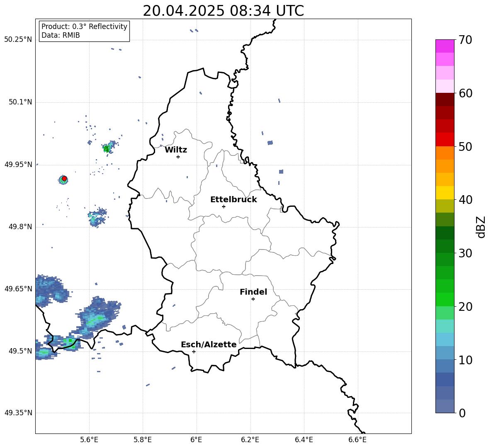Click the 49.8°N latitude label
Screen dimensions: 491x448
(20, 227)
